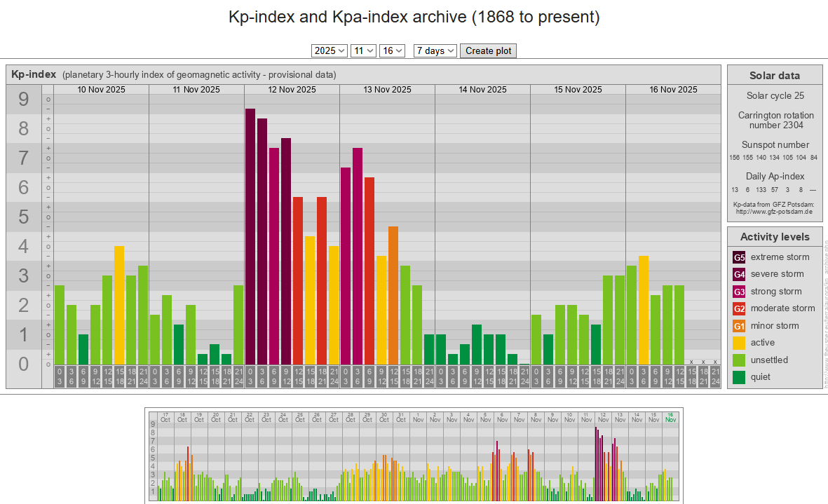Click the '31 Oct' day in overview chart
828x504 pixels.
401,418
